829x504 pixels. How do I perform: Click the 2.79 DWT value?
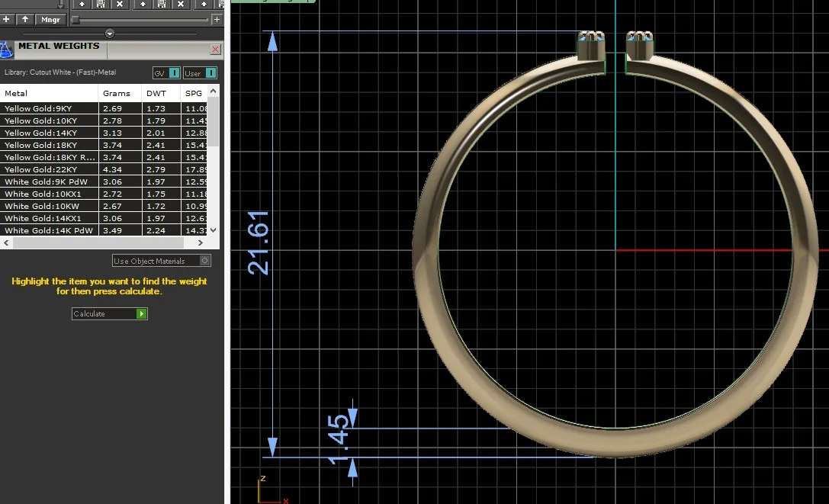click(x=156, y=170)
